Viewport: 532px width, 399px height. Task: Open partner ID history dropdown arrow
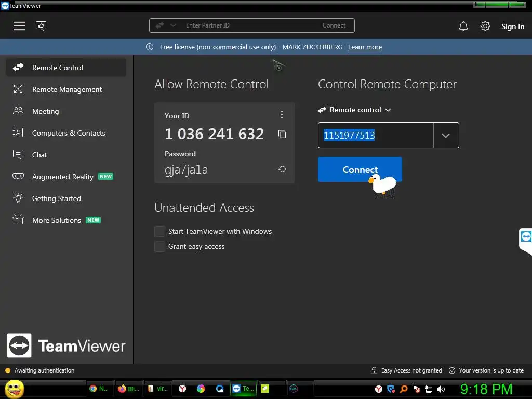pos(446,135)
